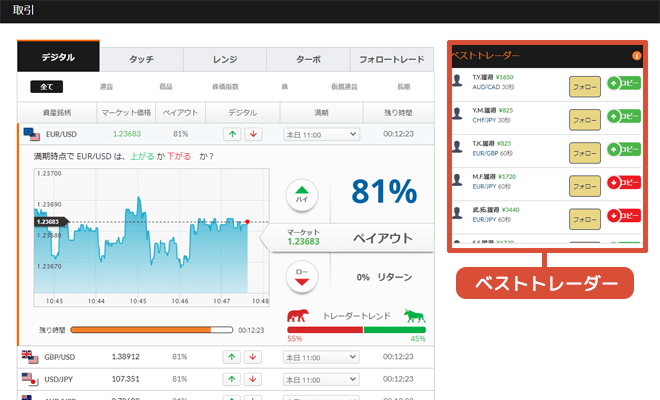Copy the T.K. EUR/GBP trade with green コピー
660x400 pixels.
coord(624,149)
